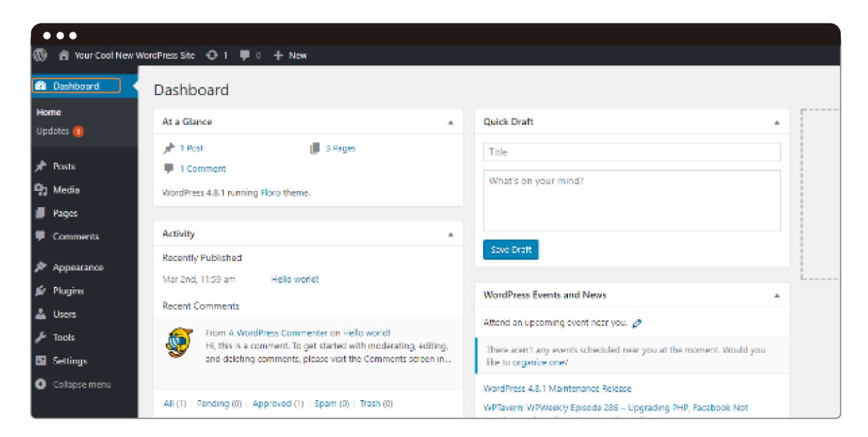The image size is (868, 437).
Task: Click the Tools wrench icon
Action: coord(40,337)
